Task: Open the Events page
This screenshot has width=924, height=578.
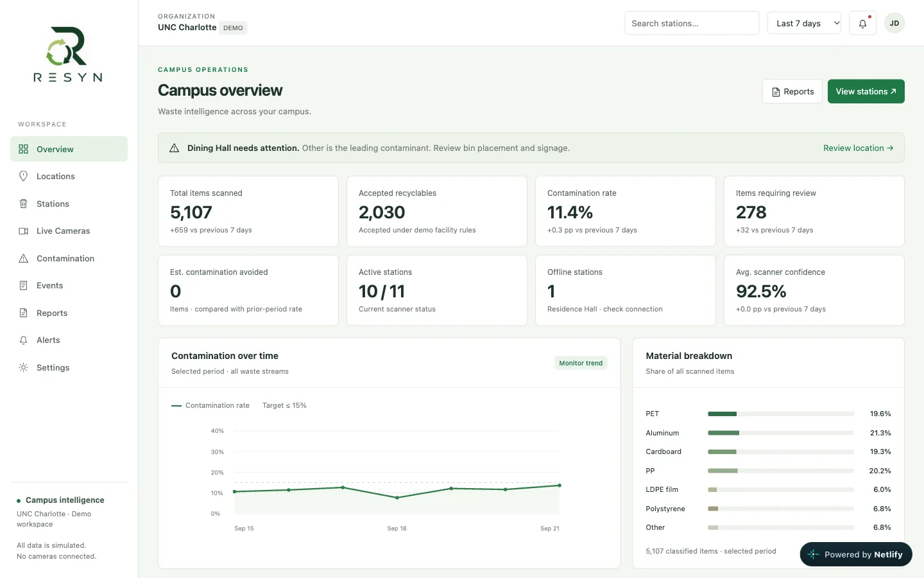Action: pyautogui.click(x=69, y=286)
